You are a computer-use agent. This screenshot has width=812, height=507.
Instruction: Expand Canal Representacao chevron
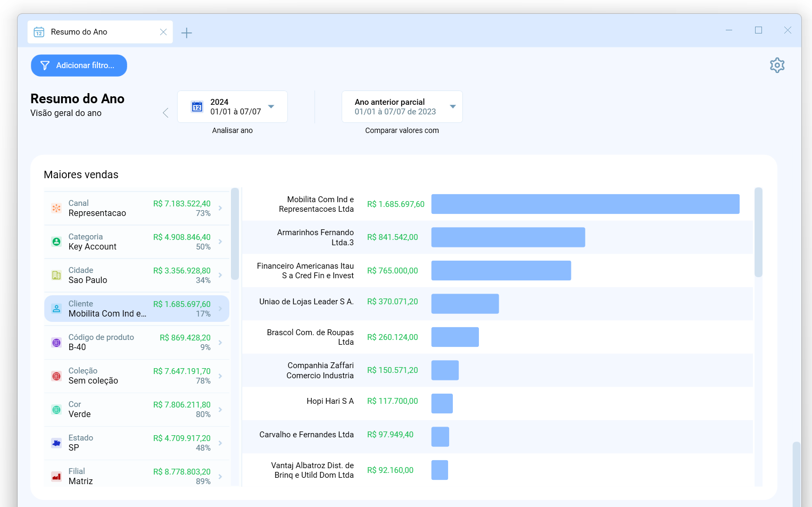coord(220,208)
